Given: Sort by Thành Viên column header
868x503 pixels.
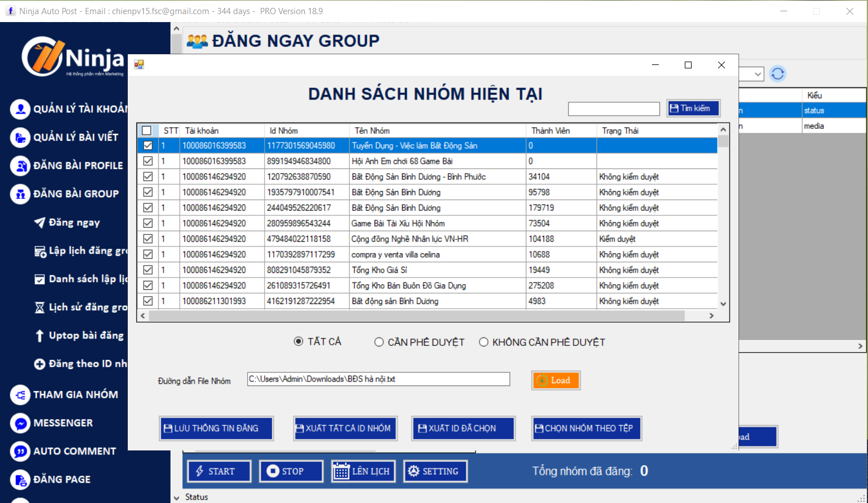Looking at the screenshot, I should (x=561, y=131).
